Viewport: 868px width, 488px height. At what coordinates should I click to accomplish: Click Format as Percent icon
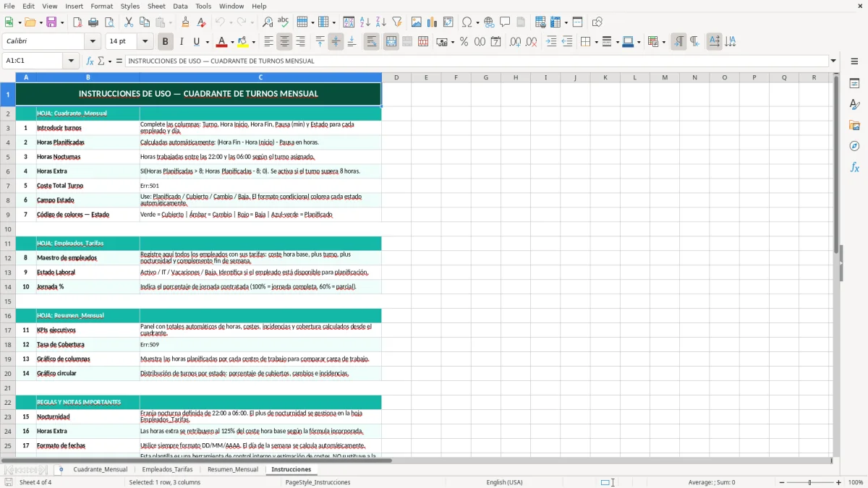click(464, 42)
